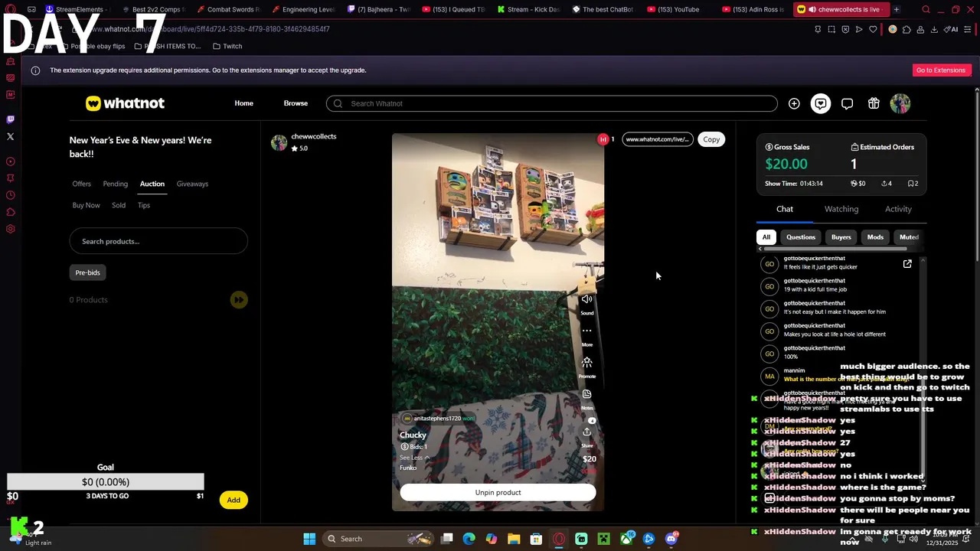The height and width of the screenshot is (551, 980).
Task: Select the Chat tab
Action: pos(785,209)
